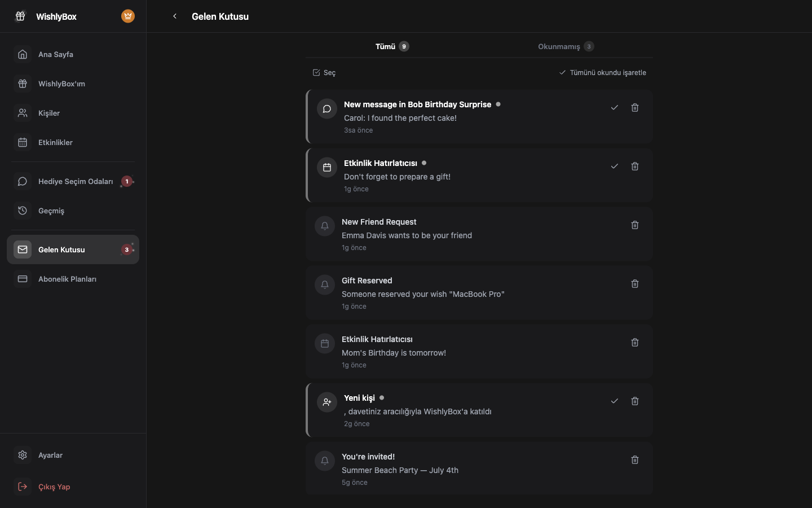Switch to the Okunmamış tab
Screen dimensions: 812x508
pyautogui.click(x=566, y=46)
